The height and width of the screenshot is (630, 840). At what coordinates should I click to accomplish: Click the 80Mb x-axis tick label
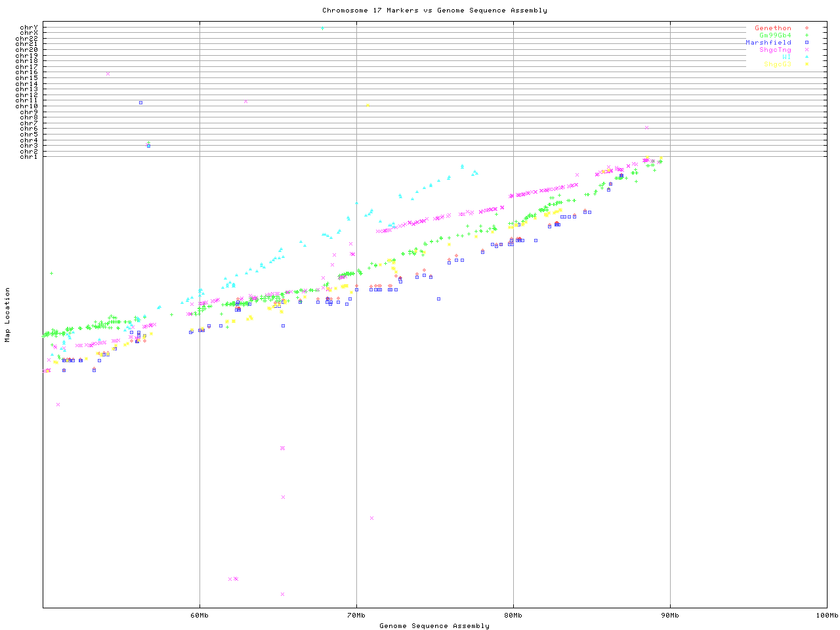tap(513, 616)
